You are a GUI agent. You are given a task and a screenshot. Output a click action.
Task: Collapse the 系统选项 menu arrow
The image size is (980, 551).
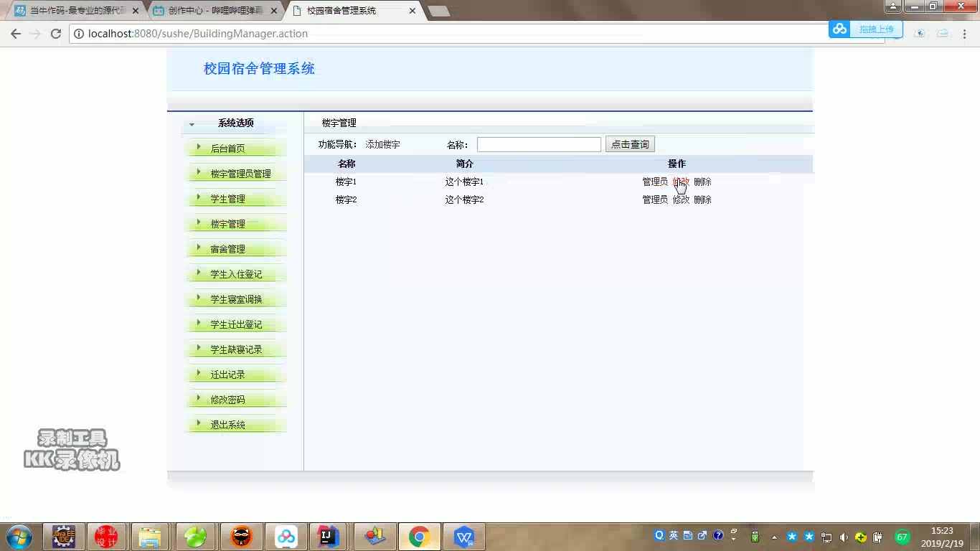(x=191, y=123)
